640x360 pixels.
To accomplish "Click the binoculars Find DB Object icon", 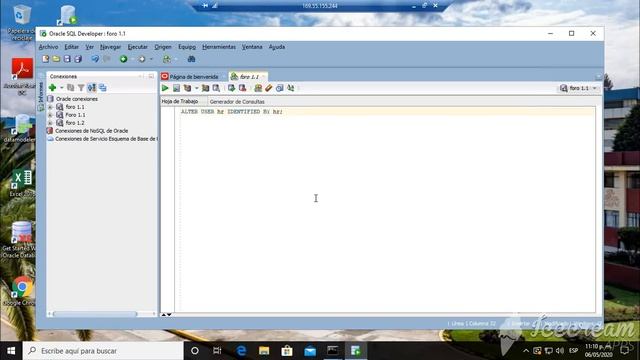I will point(191,59).
